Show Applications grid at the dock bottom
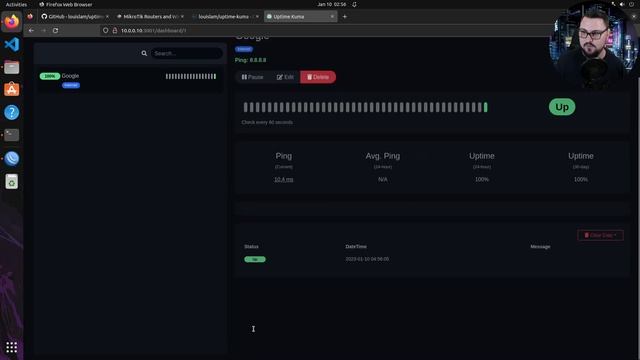Screen dimensions: 640x360 point(11,347)
